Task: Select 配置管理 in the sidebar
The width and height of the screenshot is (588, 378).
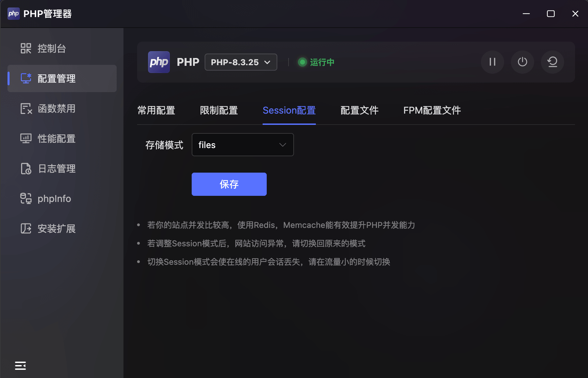Action: coord(62,78)
